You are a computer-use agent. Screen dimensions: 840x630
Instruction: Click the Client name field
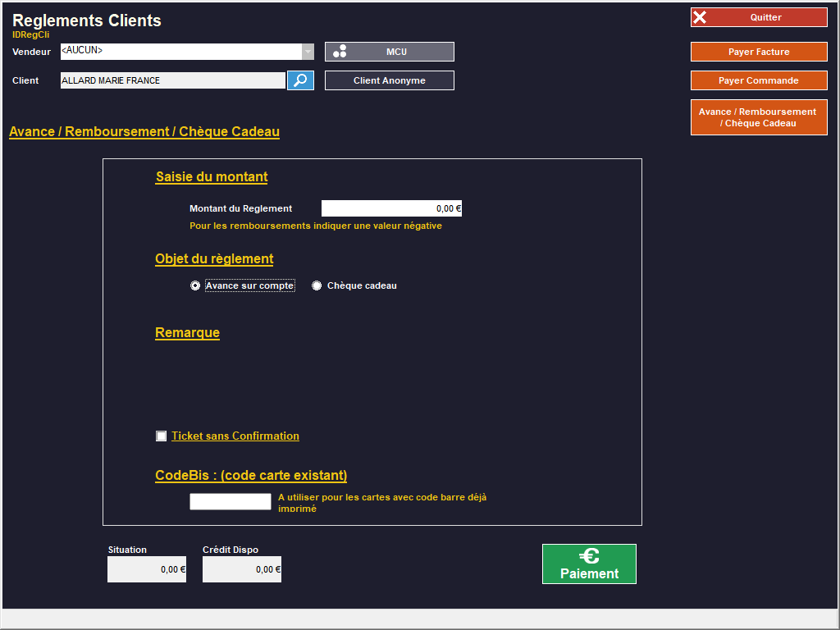click(x=172, y=80)
